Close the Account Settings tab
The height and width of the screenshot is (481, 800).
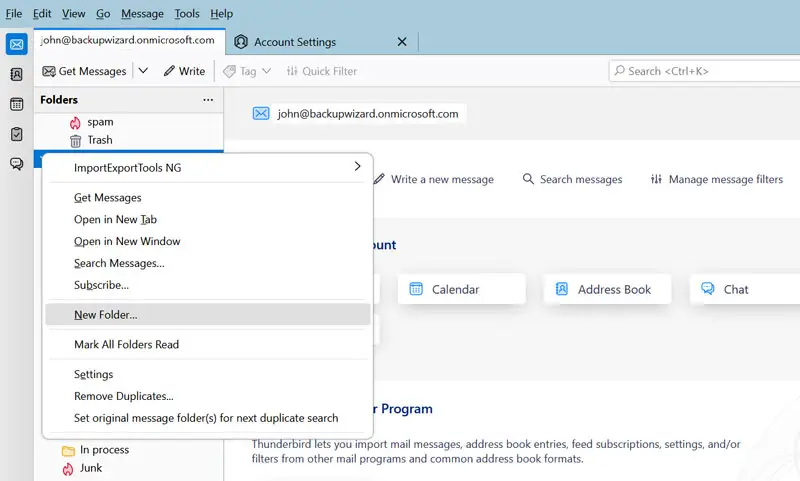402,42
